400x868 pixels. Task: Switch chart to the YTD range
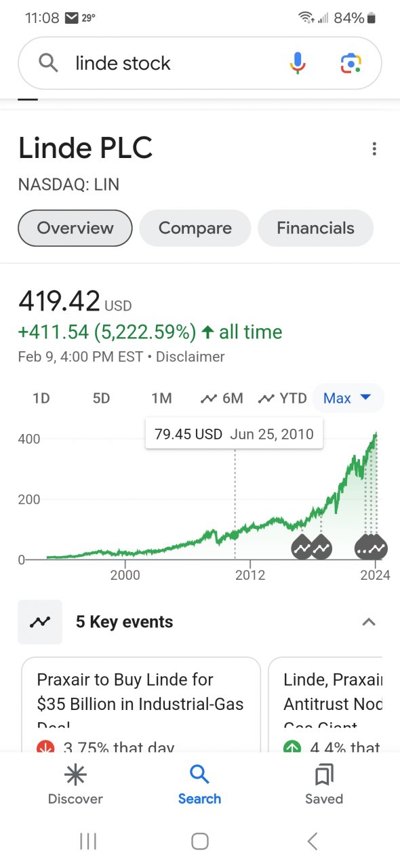tap(283, 398)
